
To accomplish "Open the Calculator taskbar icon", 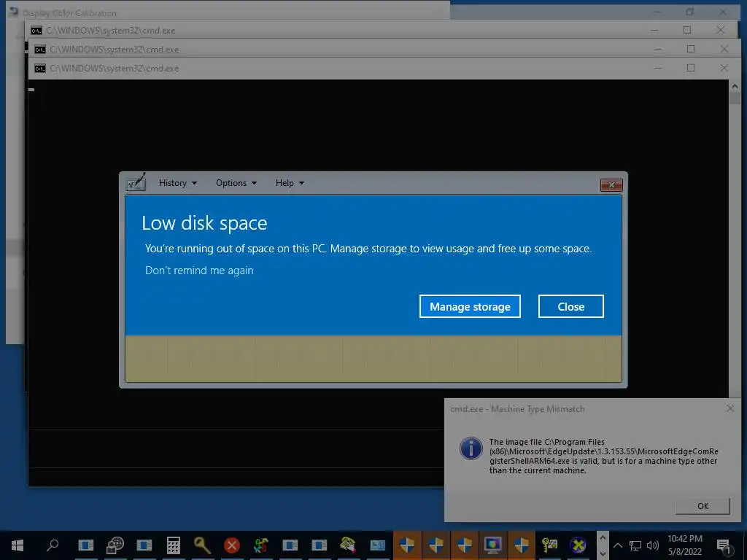I will click(174, 545).
